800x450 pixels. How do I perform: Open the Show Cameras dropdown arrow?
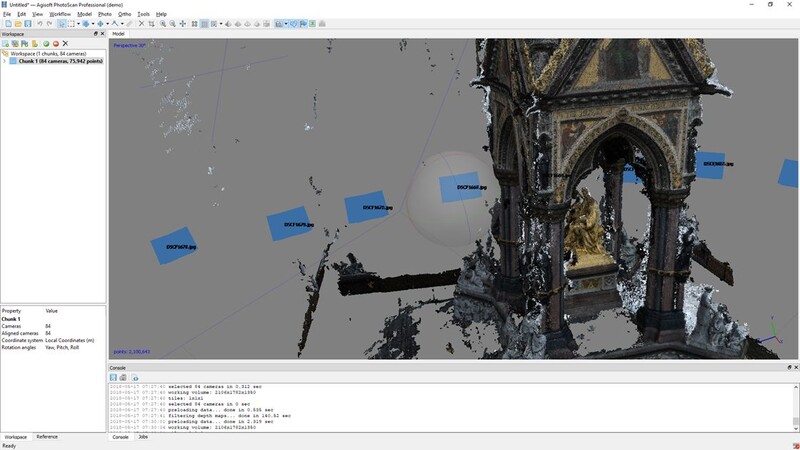(x=286, y=23)
